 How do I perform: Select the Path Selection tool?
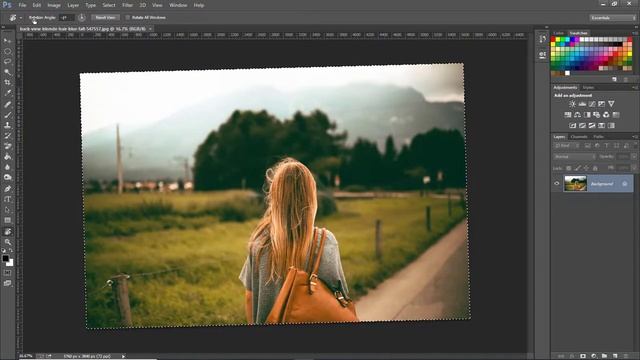pyautogui.click(x=7, y=210)
